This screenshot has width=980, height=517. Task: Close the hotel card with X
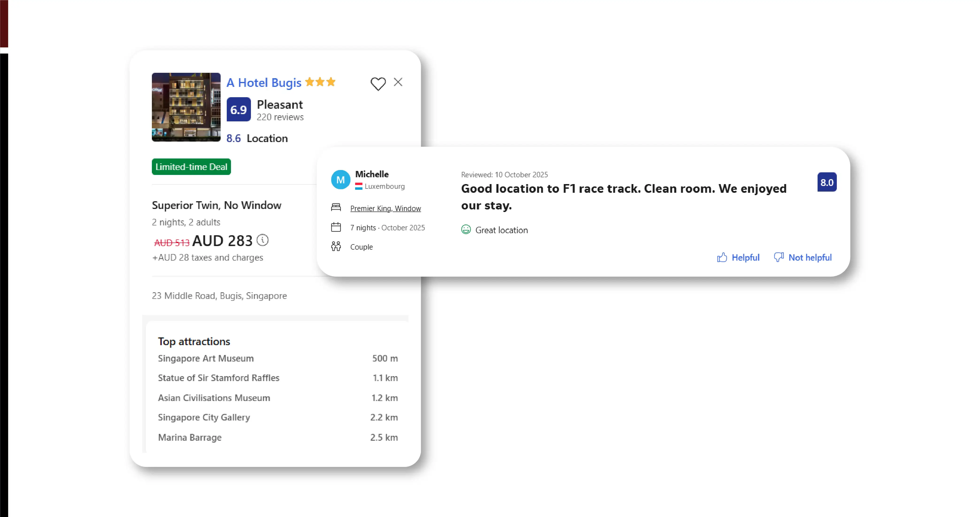(398, 82)
